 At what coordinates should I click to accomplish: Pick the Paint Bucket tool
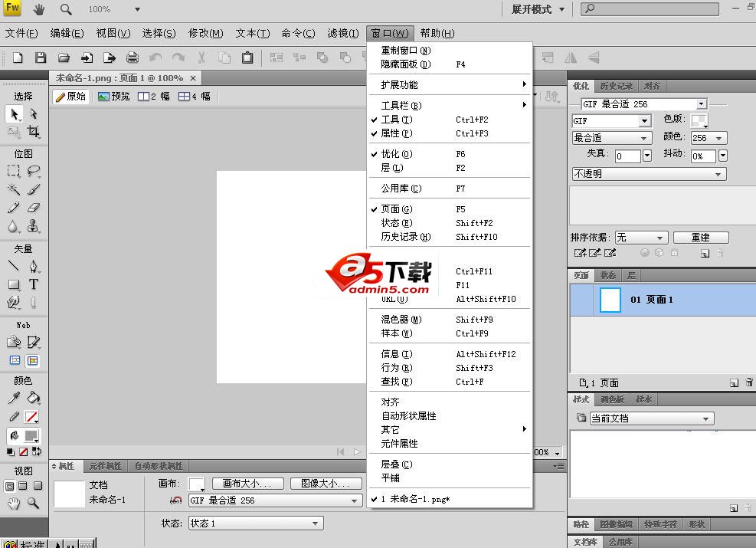point(34,398)
